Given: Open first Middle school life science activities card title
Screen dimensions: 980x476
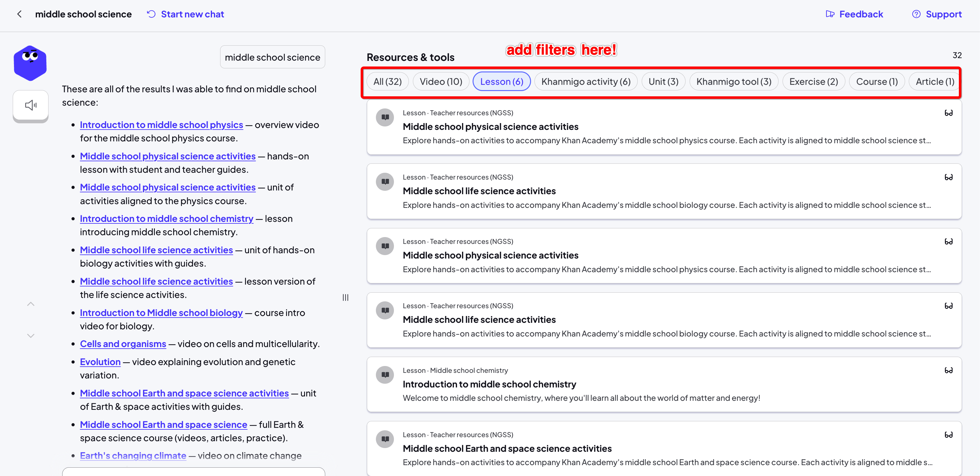Looking at the screenshot, I should click(x=479, y=191).
